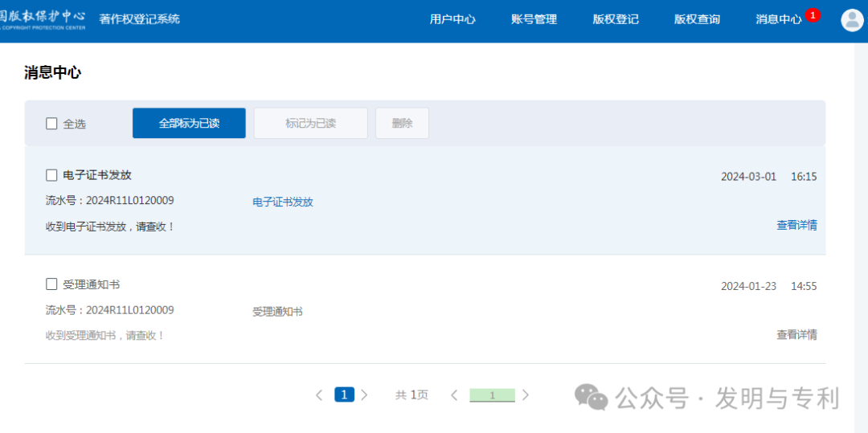Click the 消息中心 page heading
This screenshot has height=433, width=868.
[x=52, y=72]
